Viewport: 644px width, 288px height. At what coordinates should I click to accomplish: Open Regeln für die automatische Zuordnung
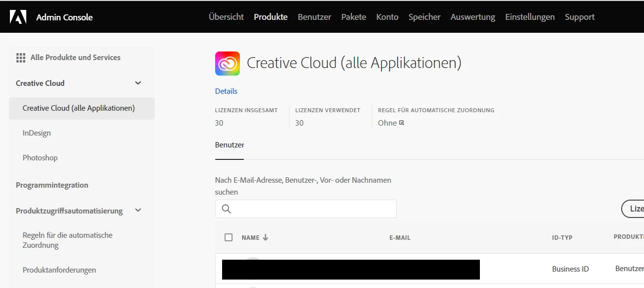[67, 240]
